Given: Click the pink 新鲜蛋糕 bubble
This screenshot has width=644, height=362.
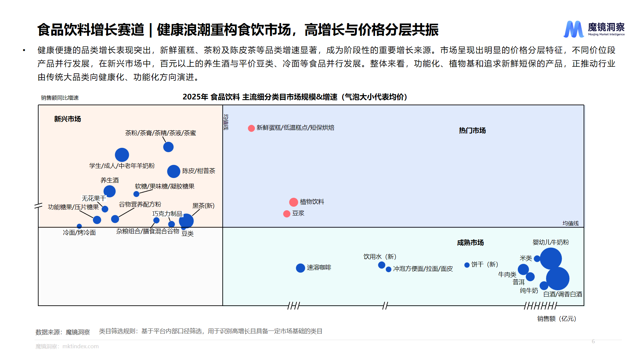Looking at the screenshot, I should tap(251, 128).
